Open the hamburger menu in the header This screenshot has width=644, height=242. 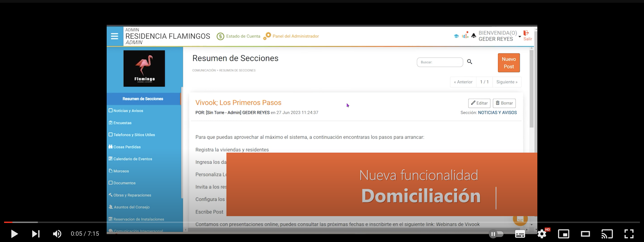115,36
